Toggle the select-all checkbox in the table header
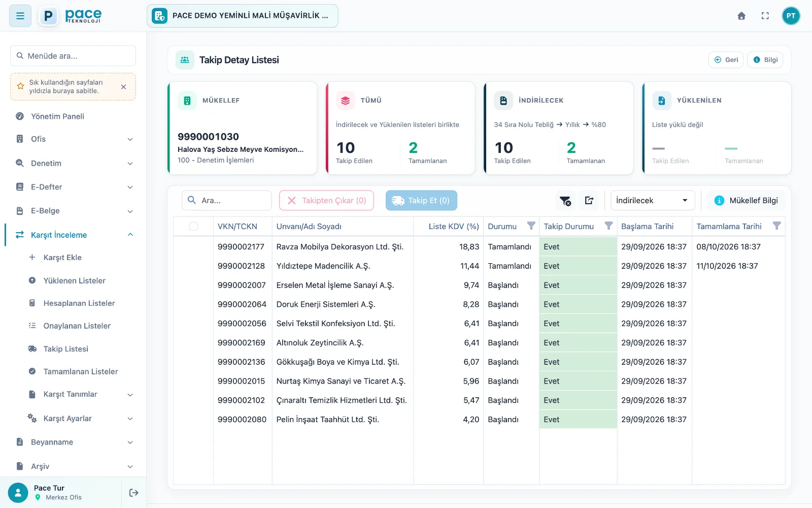Image resolution: width=812 pixels, height=508 pixels. point(193,227)
